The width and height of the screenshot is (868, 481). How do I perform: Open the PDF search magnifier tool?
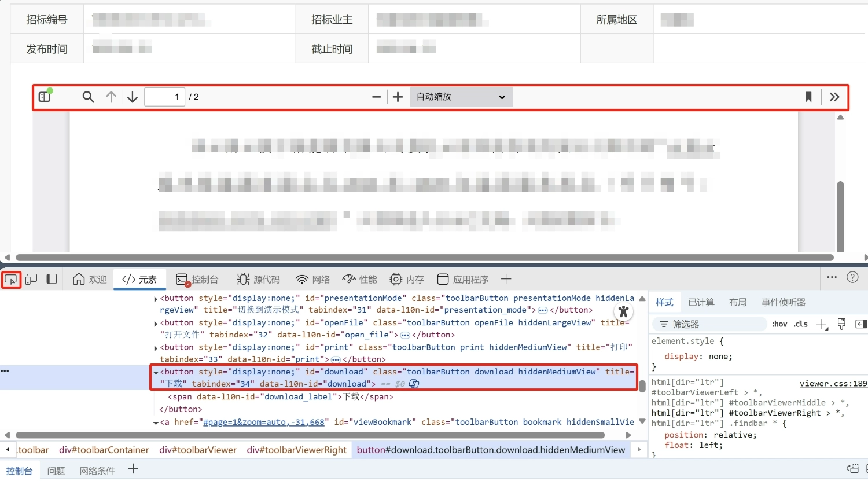tap(88, 97)
